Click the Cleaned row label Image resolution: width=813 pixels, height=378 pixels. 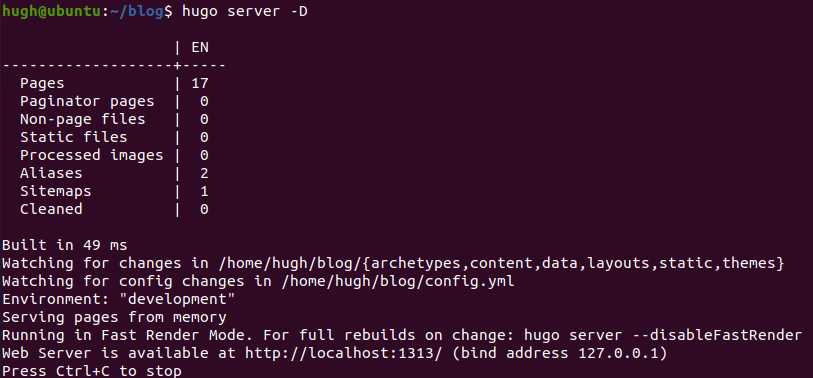coord(51,209)
